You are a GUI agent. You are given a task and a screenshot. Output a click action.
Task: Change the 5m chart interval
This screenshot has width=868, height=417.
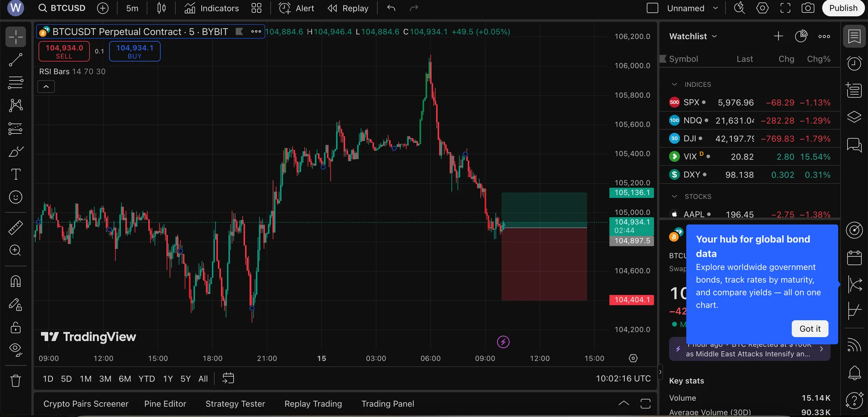point(132,8)
